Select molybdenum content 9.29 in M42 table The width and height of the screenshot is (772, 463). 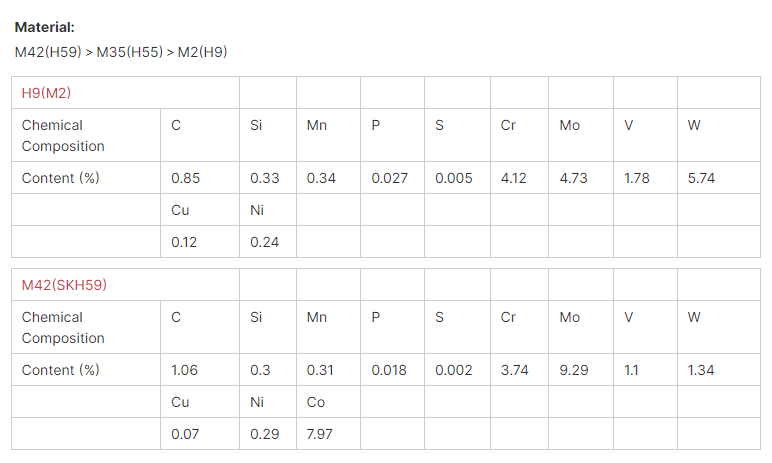click(x=574, y=370)
